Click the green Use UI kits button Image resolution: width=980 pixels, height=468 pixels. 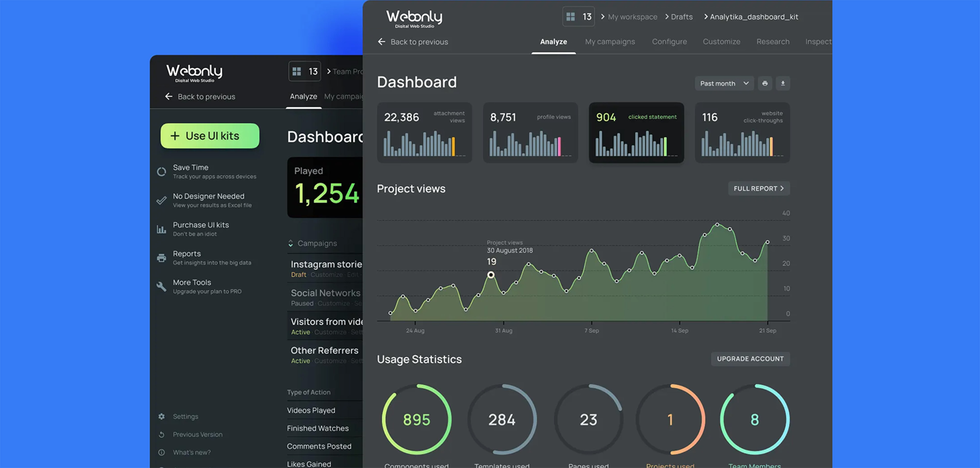point(210,136)
